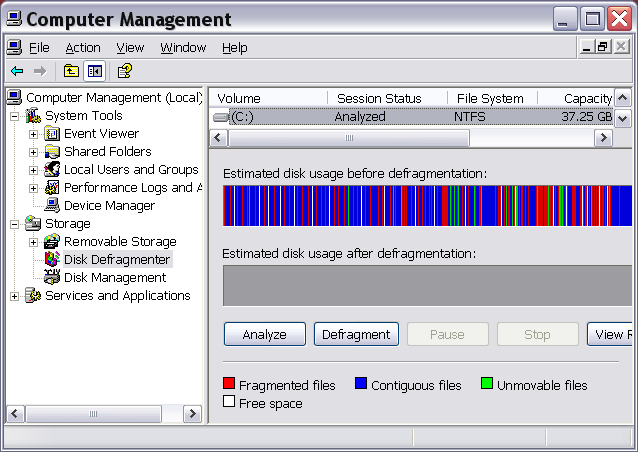Select the Disk Management tree item

[x=115, y=277]
